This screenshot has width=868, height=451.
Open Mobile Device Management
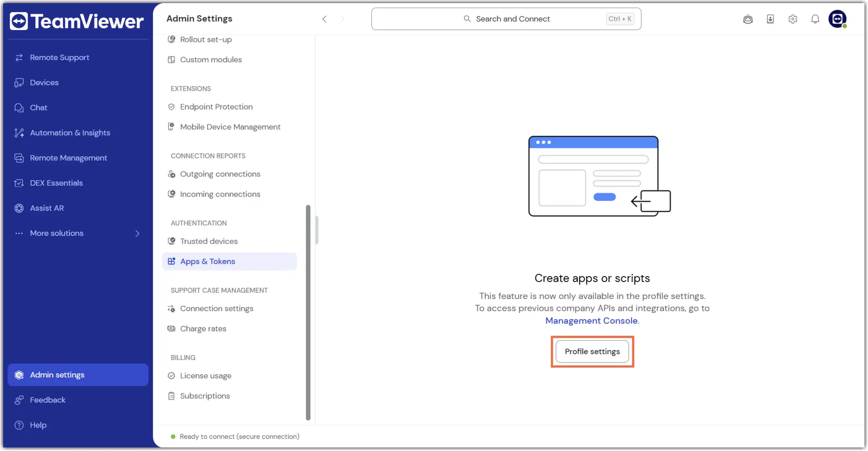pos(230,127)
